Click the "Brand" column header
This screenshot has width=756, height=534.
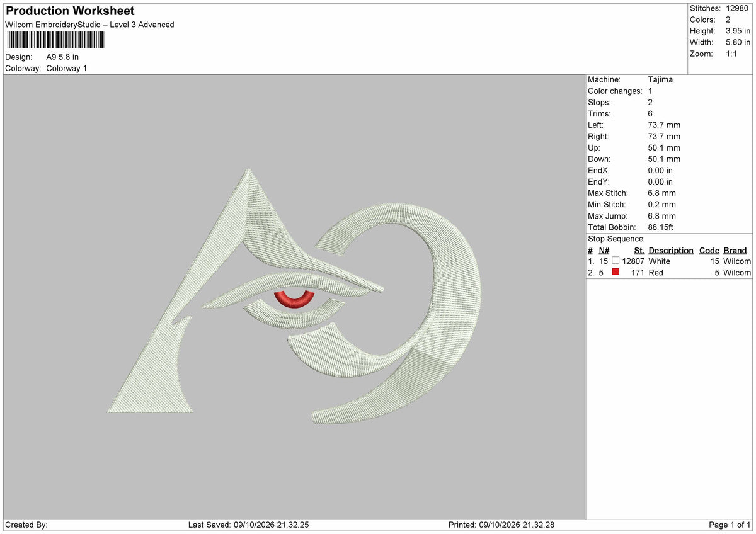click(x=735, y=250)
